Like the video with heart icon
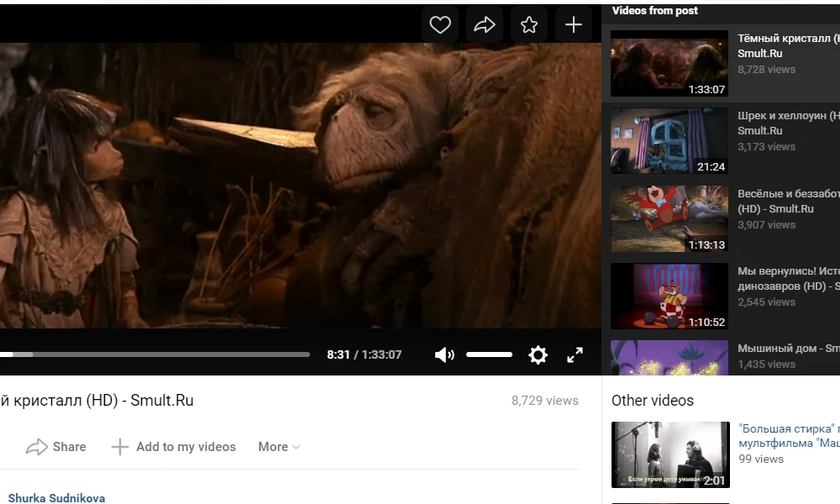Screen dimensions: 840x504 tap(440, 24)
